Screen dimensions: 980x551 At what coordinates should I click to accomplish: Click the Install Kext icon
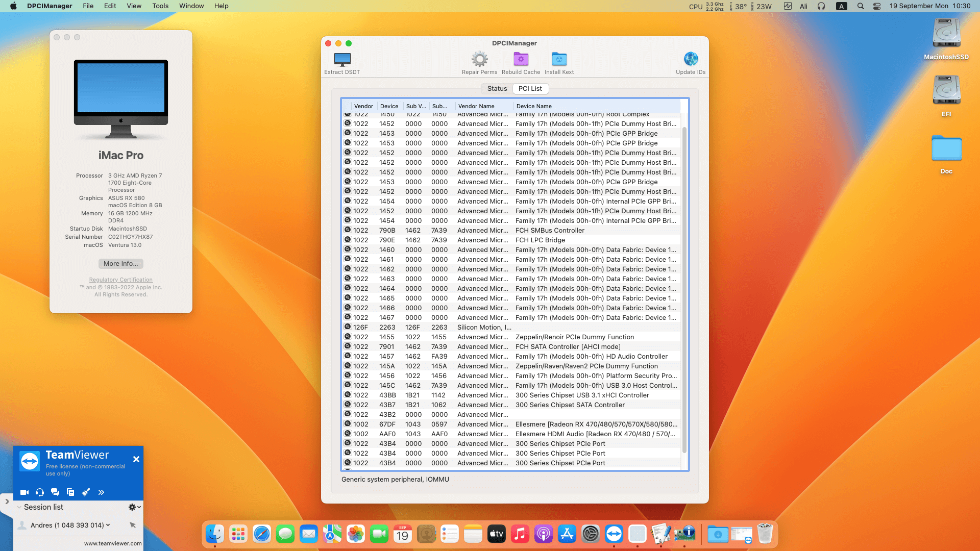559,59
